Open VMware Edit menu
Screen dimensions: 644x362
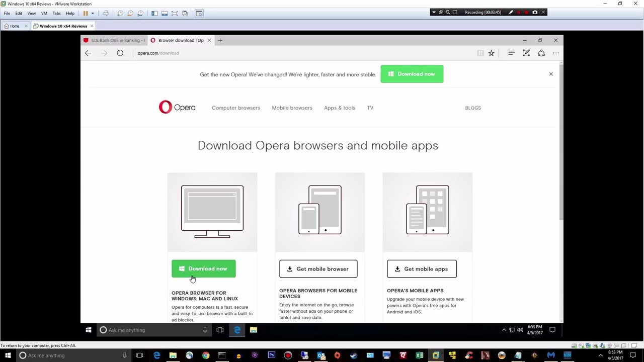pyautogui.click(x=19, y=13)
